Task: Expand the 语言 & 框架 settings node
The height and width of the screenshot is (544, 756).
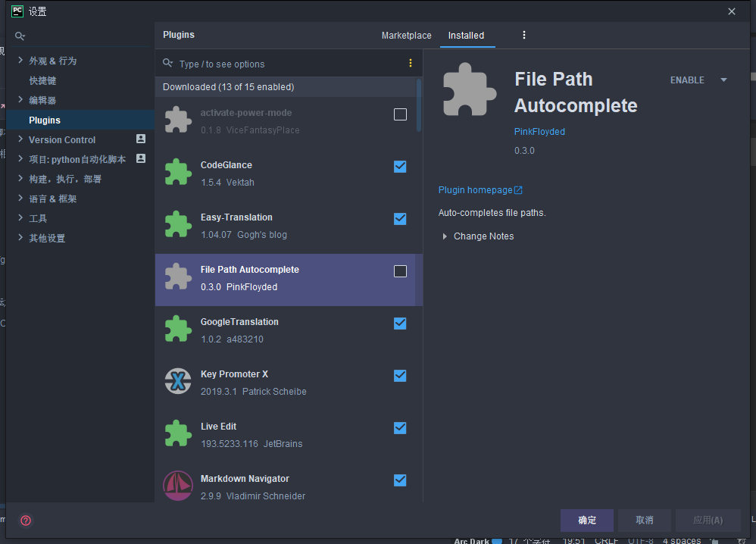Action: pos(20,199)
